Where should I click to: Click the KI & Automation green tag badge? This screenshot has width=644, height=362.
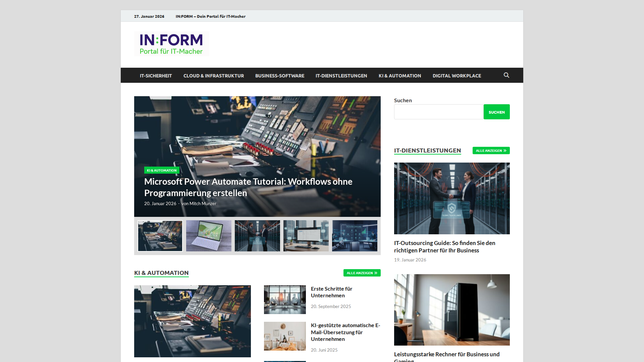click(x=162, y=170)
